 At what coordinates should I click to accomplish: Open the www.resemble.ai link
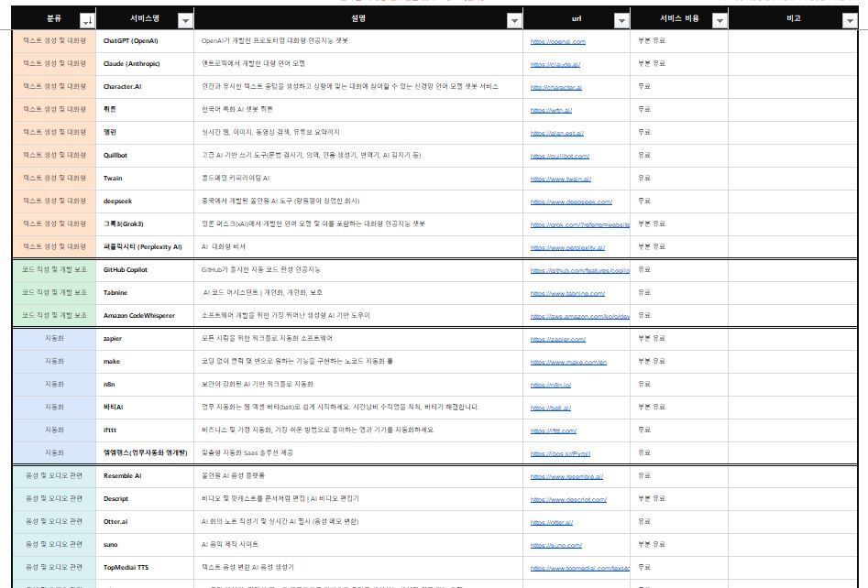tap(566, 477)
